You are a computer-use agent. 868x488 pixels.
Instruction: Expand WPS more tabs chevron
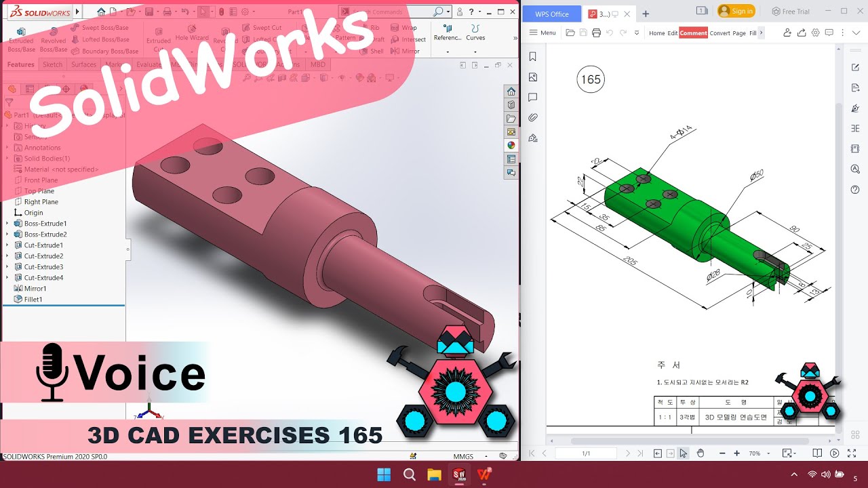click(761, 33)
